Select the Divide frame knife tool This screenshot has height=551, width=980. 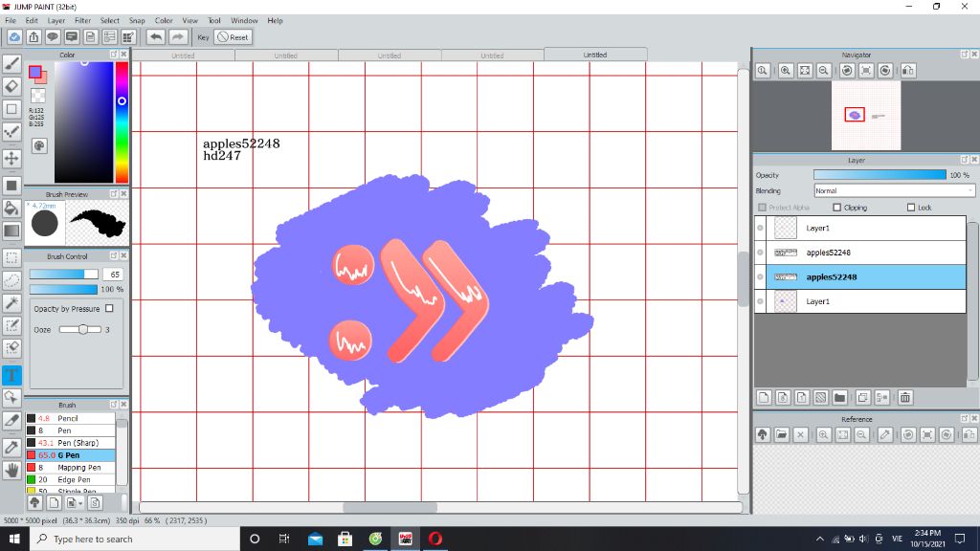pos(11,420)
